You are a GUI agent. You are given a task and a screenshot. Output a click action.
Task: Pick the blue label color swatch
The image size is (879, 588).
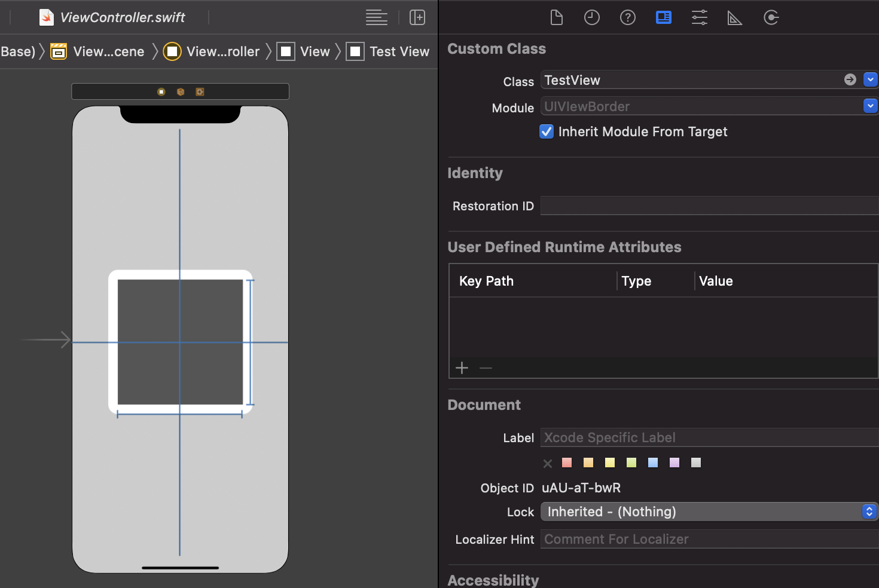[653, 463]
